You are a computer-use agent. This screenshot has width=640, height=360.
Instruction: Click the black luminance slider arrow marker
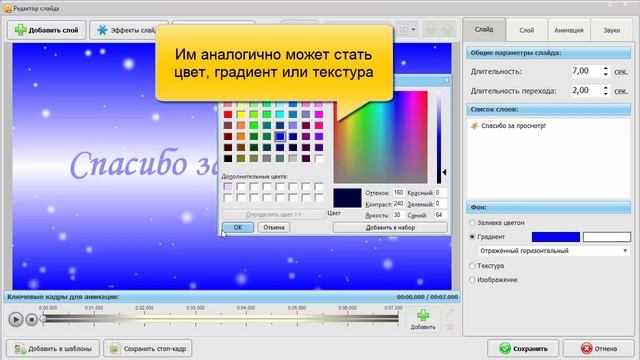pyautogui.click(x=444, y=172)
